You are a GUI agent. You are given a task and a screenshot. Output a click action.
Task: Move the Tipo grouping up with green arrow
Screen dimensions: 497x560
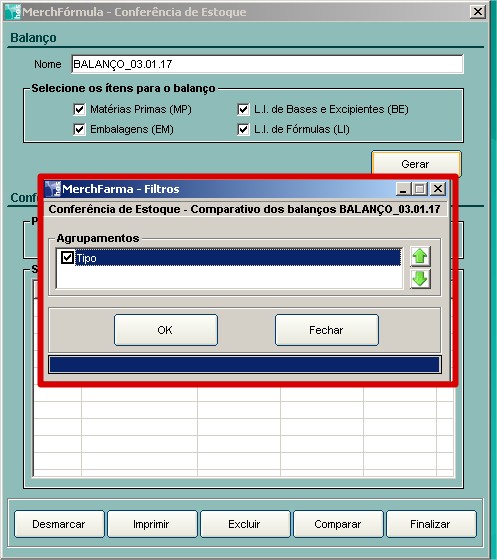(420, 256)
